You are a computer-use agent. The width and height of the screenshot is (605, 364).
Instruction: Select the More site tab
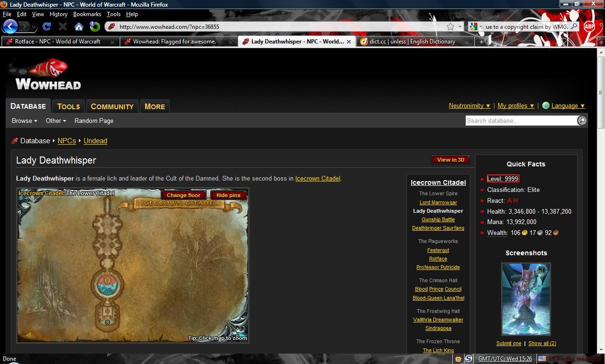[x=155, y=106]
